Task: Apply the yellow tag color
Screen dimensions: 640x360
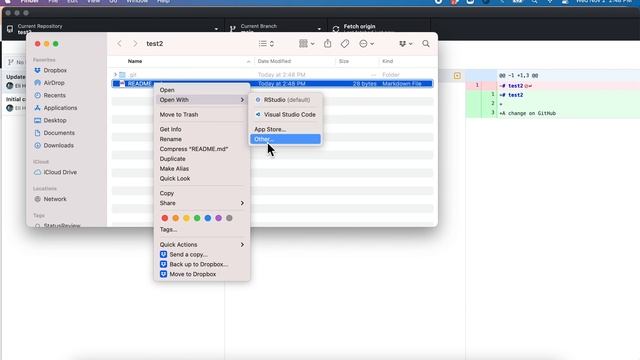Action: click(x=186, y=218)
